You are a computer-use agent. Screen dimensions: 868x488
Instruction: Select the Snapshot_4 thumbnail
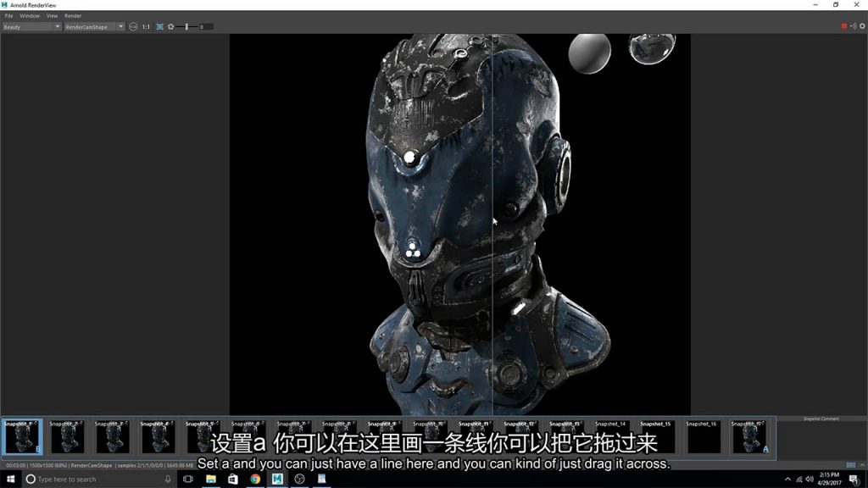coord(158,436)
